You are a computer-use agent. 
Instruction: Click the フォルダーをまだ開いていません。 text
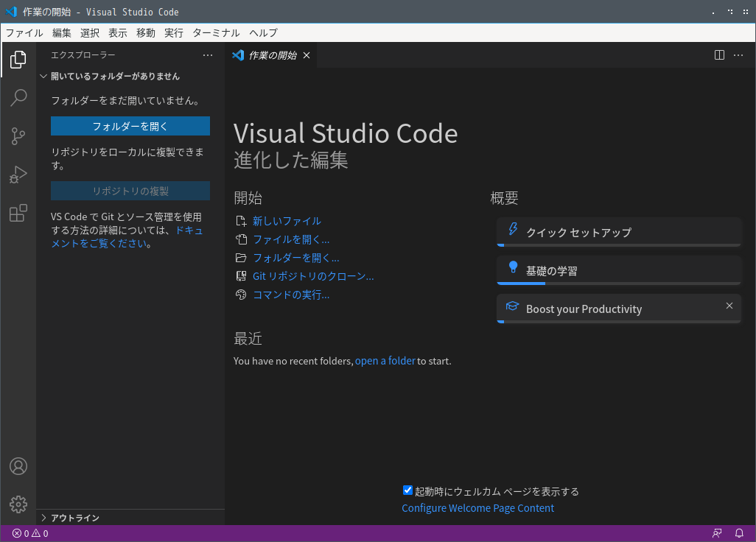125,101
